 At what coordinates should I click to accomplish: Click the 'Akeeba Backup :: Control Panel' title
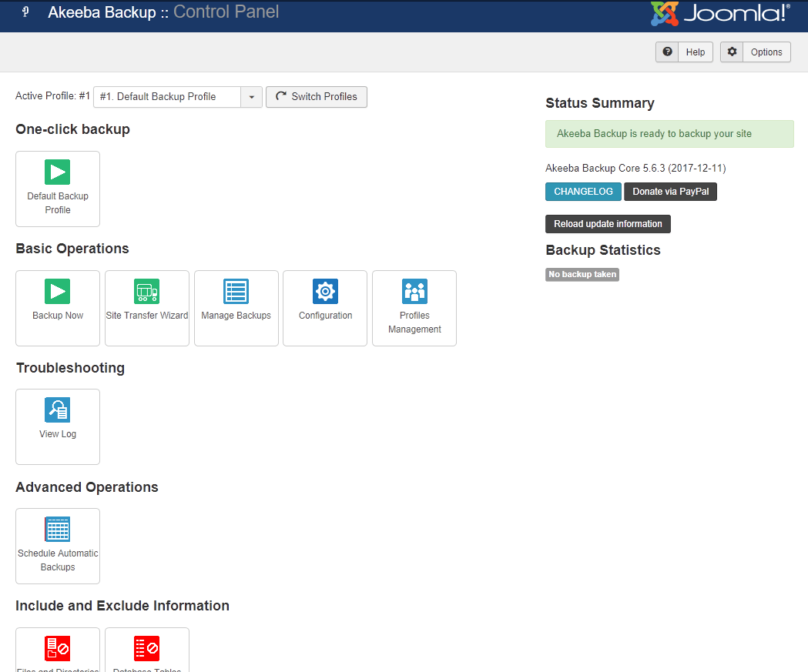click(163, 12)
